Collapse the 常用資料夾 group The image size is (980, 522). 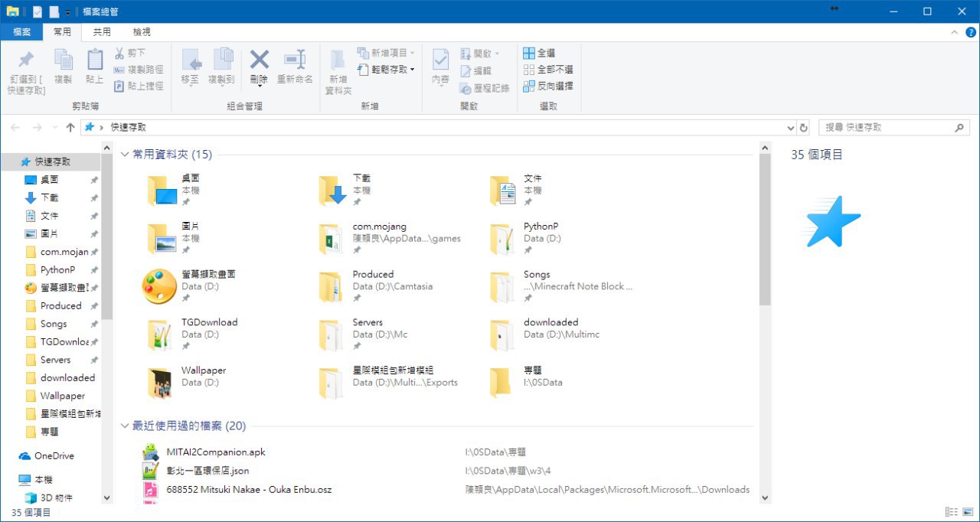tap(125, 155)
